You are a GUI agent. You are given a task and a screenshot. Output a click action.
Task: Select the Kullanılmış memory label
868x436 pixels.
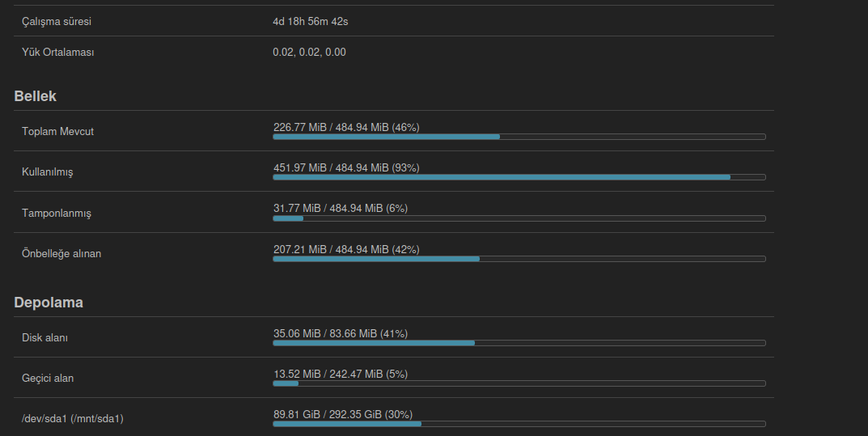[47, 172]
